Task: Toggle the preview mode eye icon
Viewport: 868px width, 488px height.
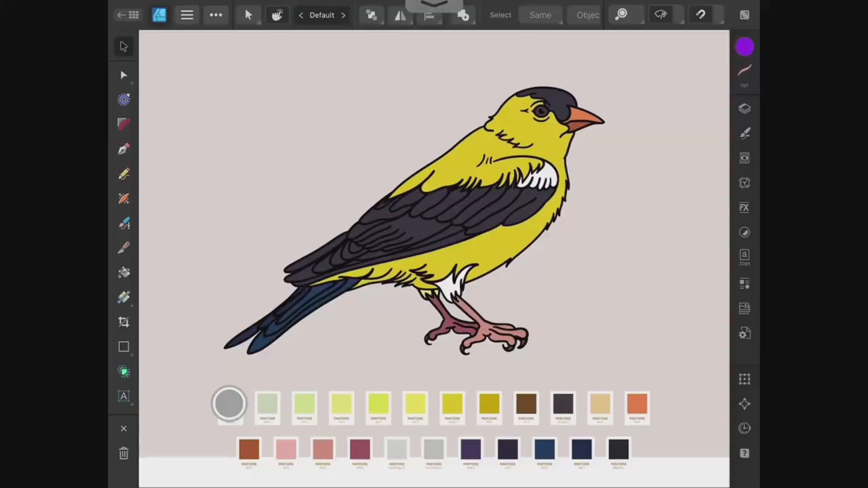Action: point(660,14)
